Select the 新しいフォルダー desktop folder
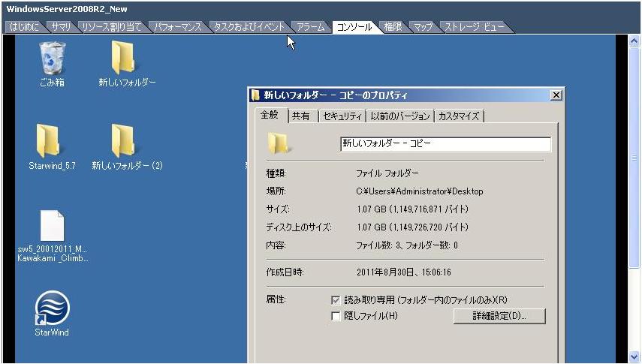The width and height of the screenshot is (642, 364). [x=123, y=58]
